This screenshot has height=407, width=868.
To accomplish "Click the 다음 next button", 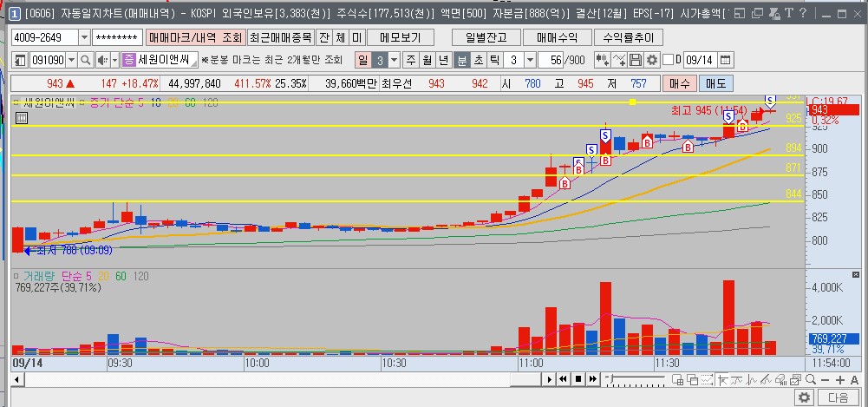I will click(x=839, y=397).
